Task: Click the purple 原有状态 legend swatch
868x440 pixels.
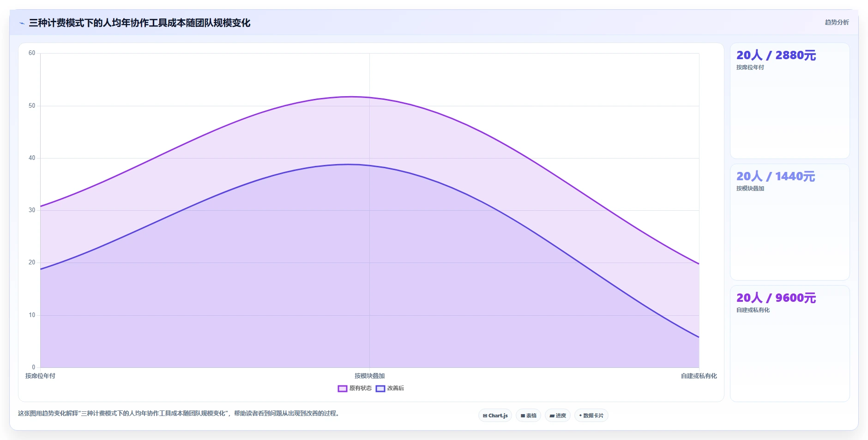Action: 343,388
